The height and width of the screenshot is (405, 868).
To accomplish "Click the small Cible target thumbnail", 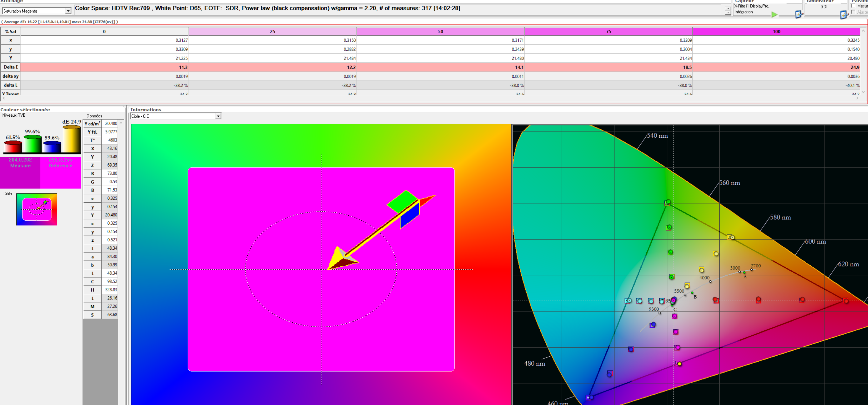I will click(x=37, y=209).
